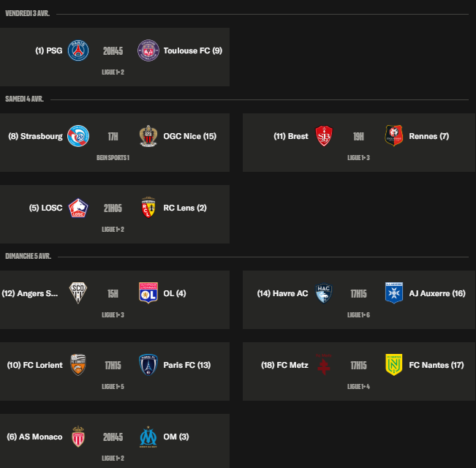Click the OGC Nice club badge
Viewport: 476px width, 468px height.
[148, 136]
